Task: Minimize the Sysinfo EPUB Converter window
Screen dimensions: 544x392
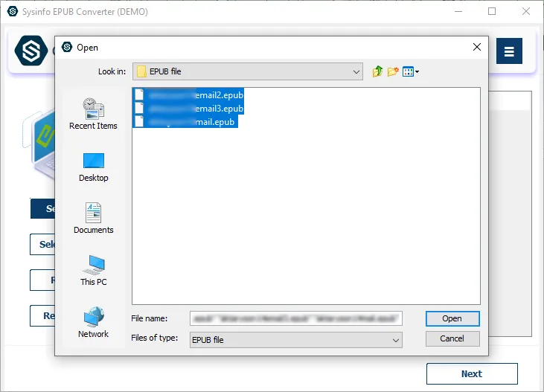Action: point(458,11)
